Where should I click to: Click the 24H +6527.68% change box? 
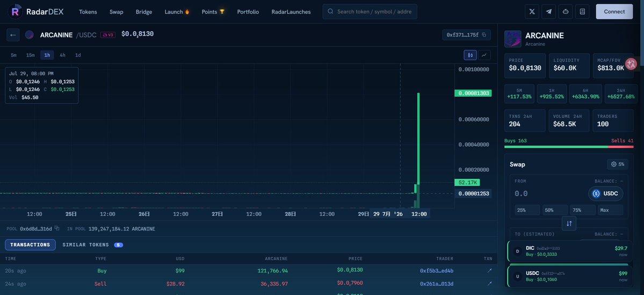[x=621, y=93]
